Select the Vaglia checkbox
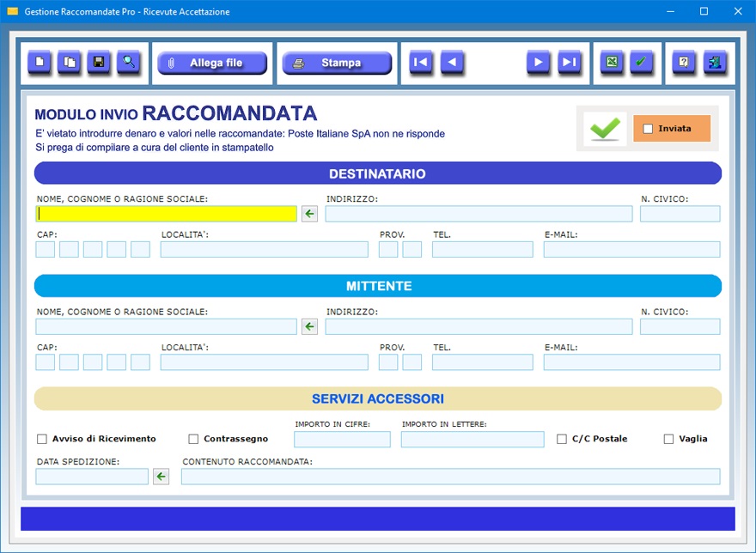 [668, 439]
